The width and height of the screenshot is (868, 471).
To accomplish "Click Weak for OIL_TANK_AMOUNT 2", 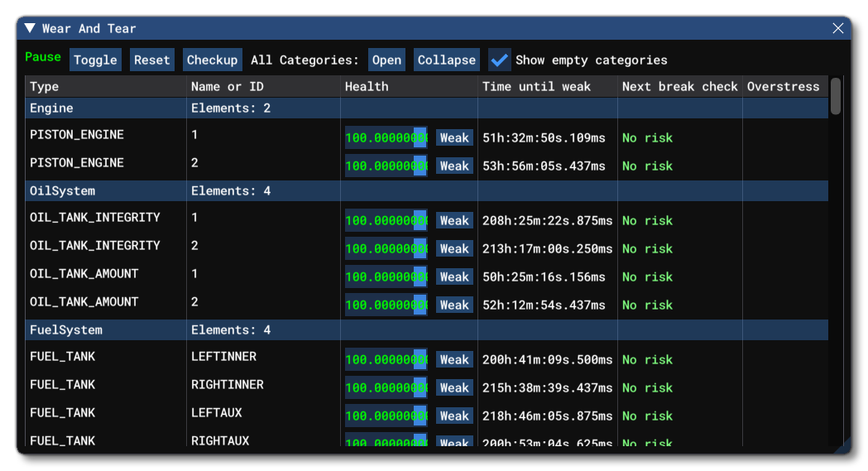I will point(453,305).
